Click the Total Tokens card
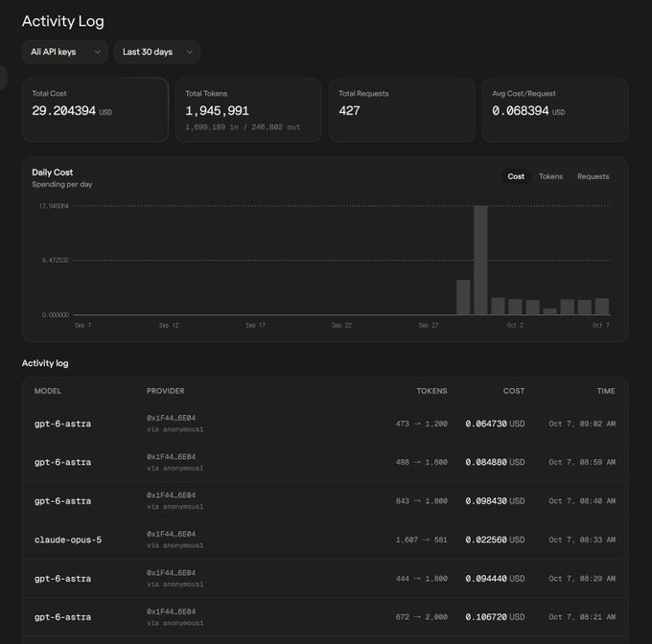The image size is (652, 644). [248, 110]
